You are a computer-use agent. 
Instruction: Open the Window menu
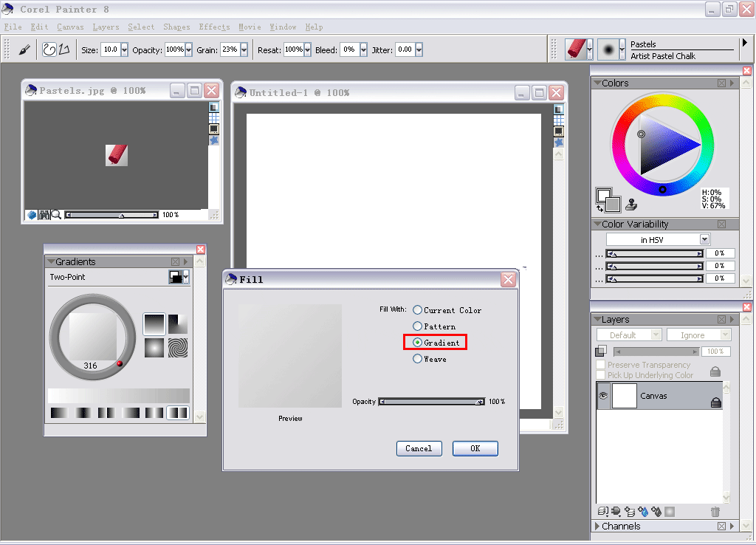click(x=283, y=27)
